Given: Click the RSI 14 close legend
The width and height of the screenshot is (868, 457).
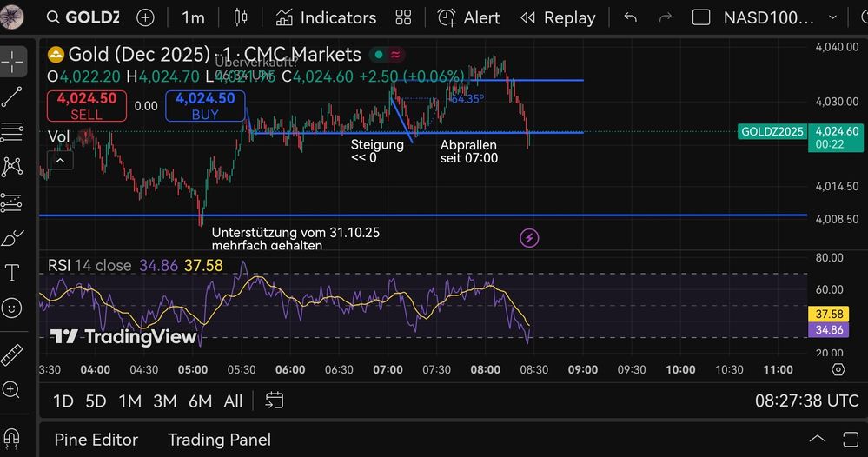Looking at the screenshot, I should [89, 266].
